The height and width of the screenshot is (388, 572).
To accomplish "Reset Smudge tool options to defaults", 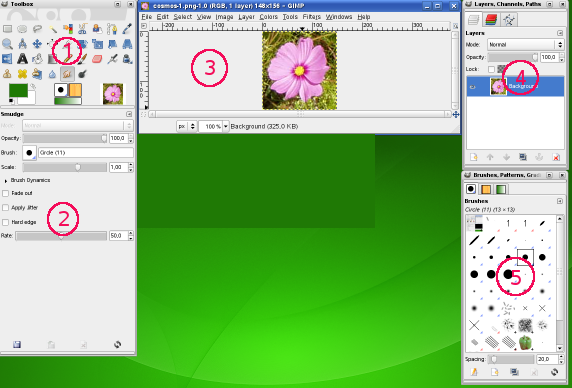I will point(117,345).
